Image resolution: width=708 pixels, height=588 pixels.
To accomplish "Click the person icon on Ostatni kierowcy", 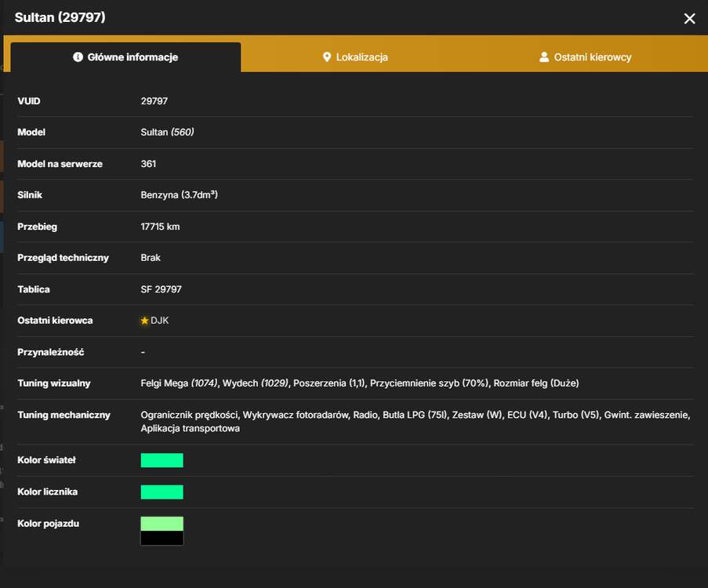I will [544, 57].
